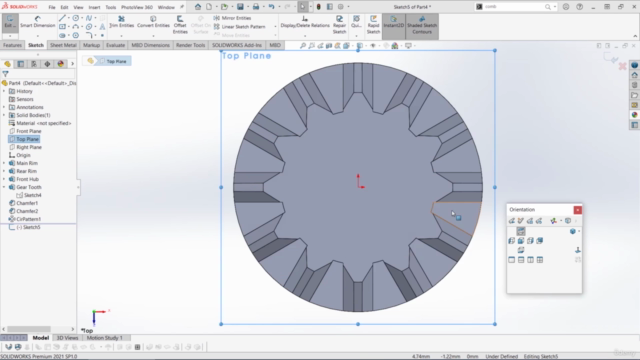Click the Save icon in the title bar
This screenshot has height=360, width=640.
pyautogui.click(x=240, y=7)
